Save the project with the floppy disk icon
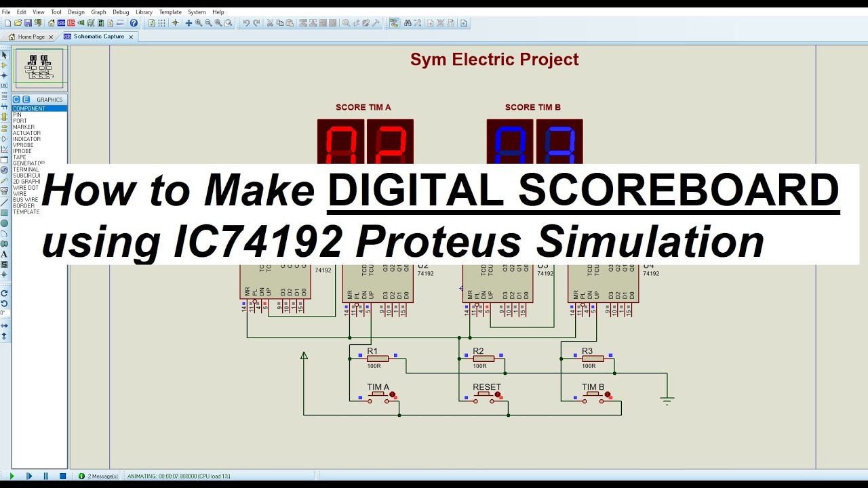This screenshot has width=868, height=488. 28,23
